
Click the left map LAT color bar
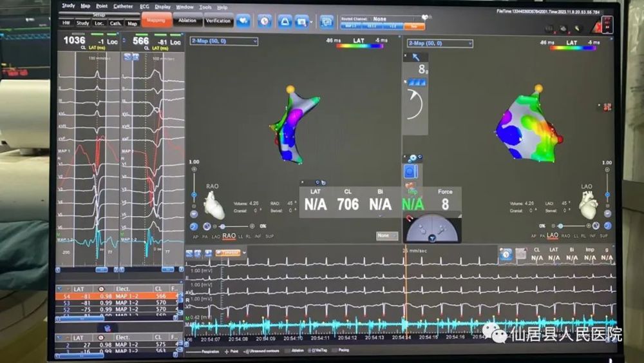pos(360,46)
